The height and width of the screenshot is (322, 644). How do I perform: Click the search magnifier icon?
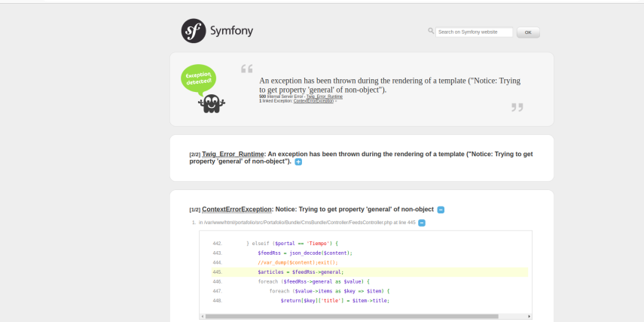pyautogui.click(x=431, y=31)
